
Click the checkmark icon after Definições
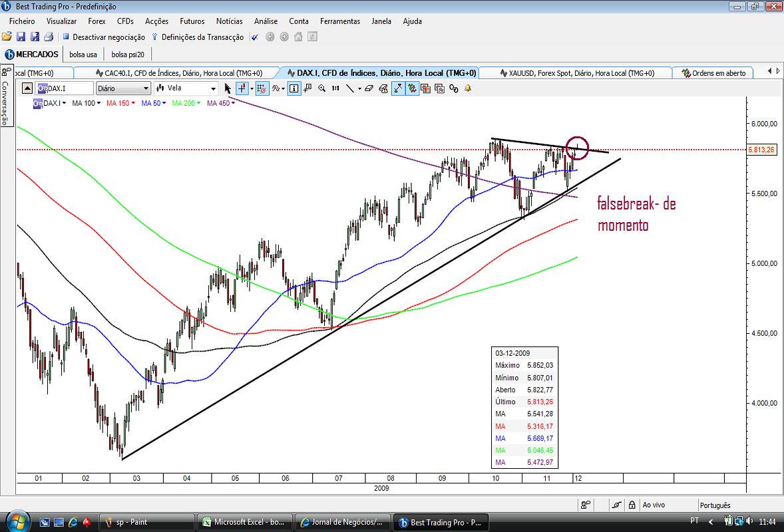click(x=254, y=37)
